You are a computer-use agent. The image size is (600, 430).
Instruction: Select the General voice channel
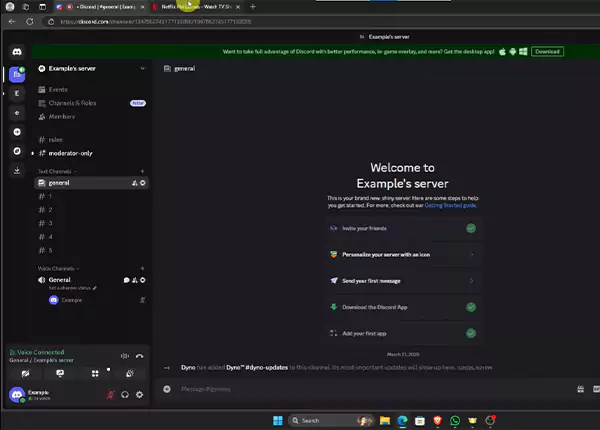(59, 280)
